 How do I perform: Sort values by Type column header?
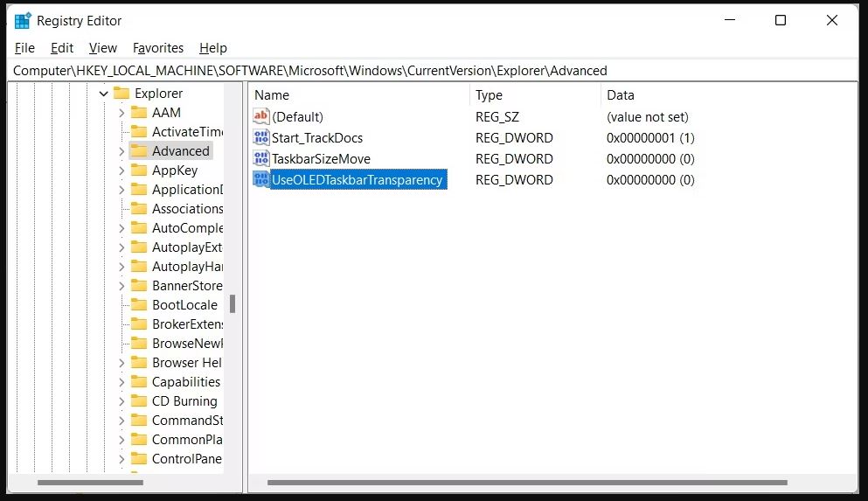coord(535,95)
